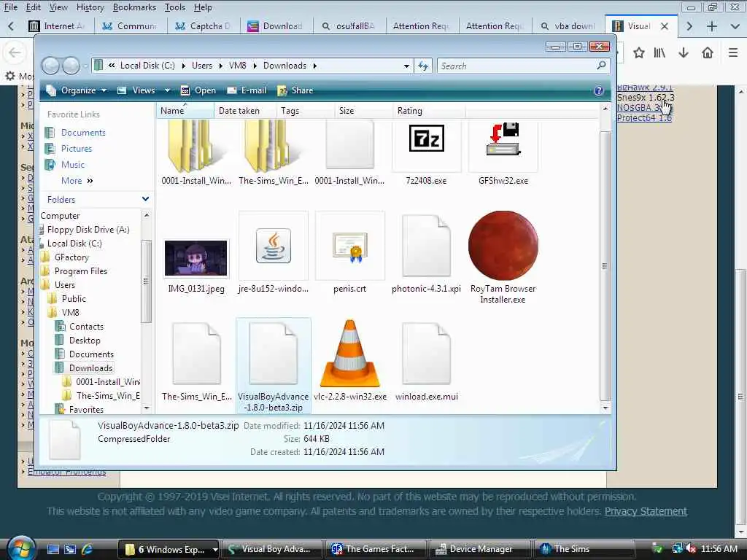Switch to Device Manager taskbar button
This screenshot has height=560, width=747.
click(x=480, y=550)
